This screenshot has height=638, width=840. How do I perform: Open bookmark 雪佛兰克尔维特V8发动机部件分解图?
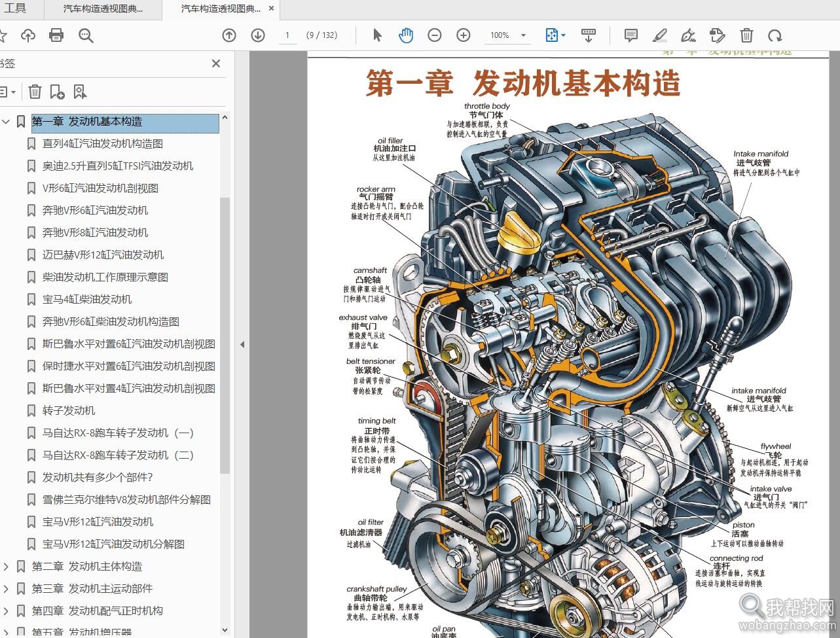point(127,500)
